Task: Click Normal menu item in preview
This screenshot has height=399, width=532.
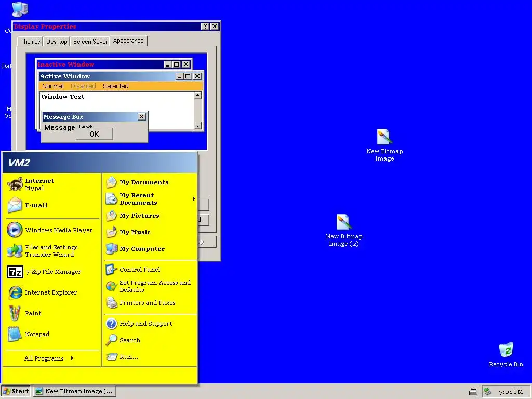Action: coord(52,86)
